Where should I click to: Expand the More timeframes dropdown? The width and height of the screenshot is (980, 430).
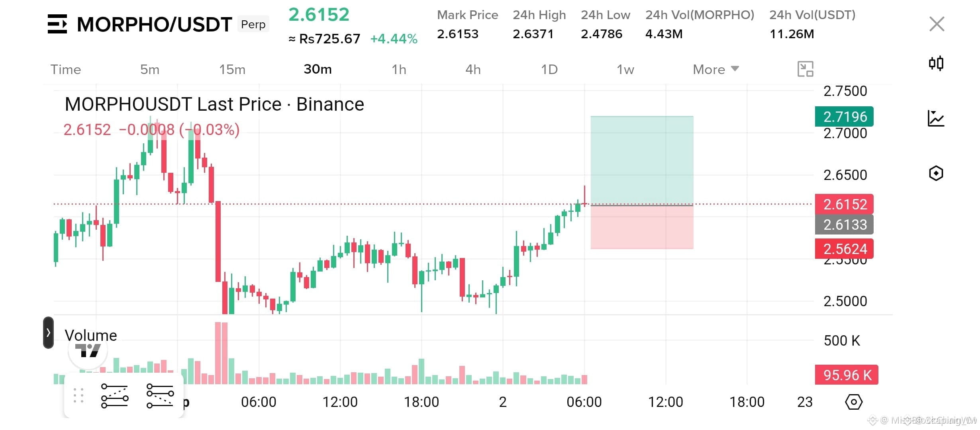(716, 69)
